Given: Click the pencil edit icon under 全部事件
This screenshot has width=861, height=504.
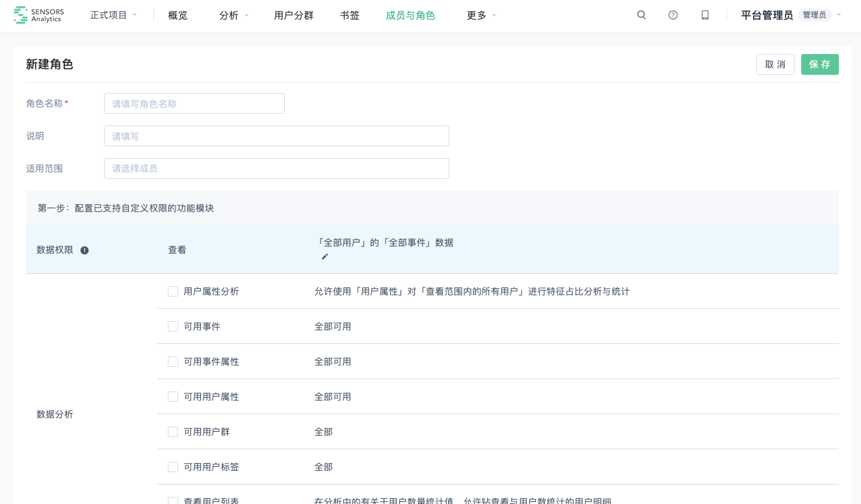Looking at the screenshot, I should coord(325,256).
